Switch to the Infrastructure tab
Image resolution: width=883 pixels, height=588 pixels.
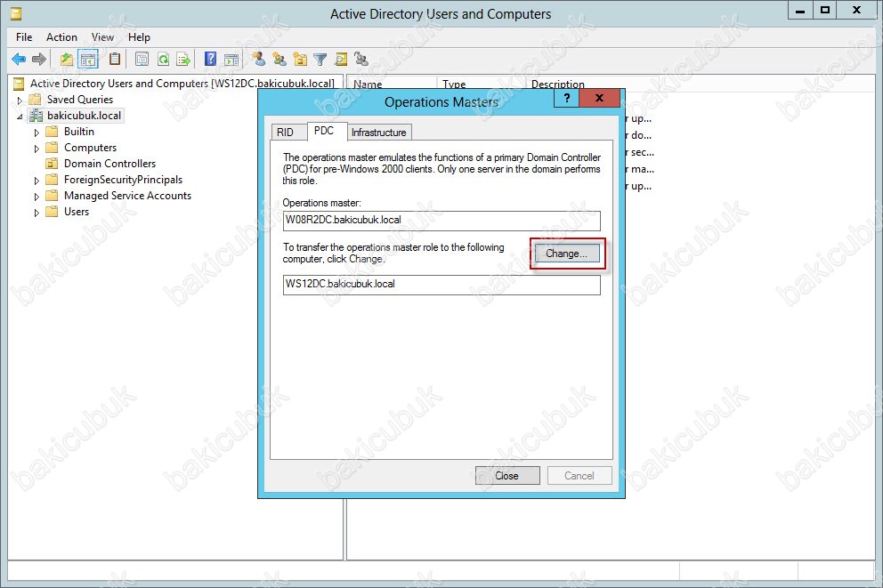tap(379, 133)
